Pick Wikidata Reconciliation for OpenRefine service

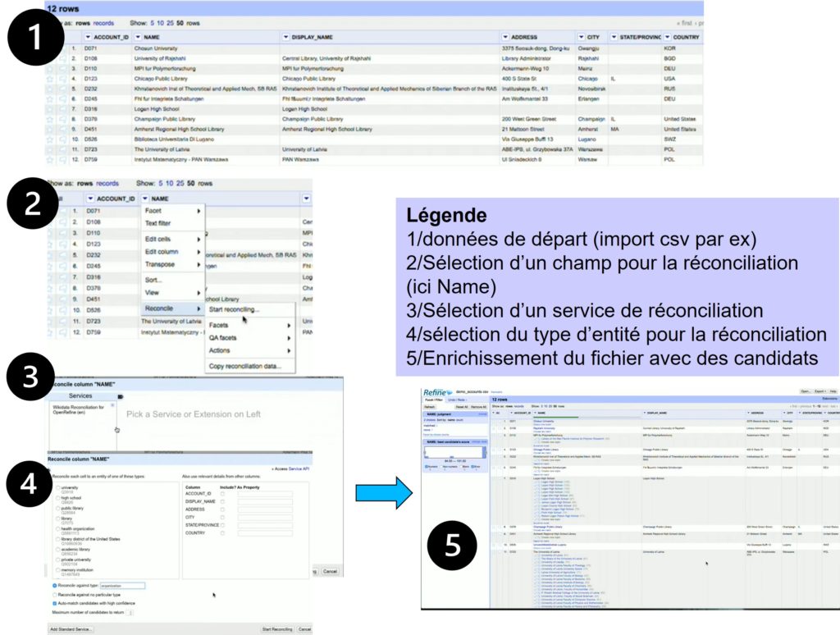[79, 409]
